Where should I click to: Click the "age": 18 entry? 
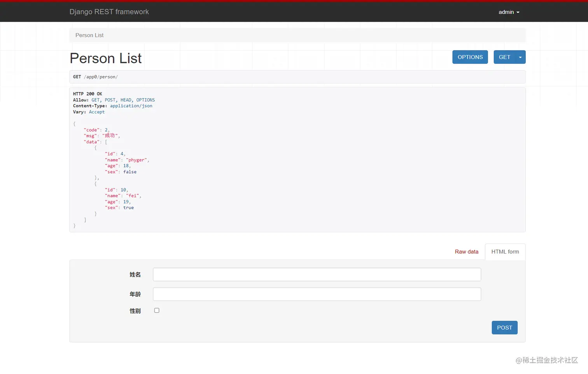point(117,166)
